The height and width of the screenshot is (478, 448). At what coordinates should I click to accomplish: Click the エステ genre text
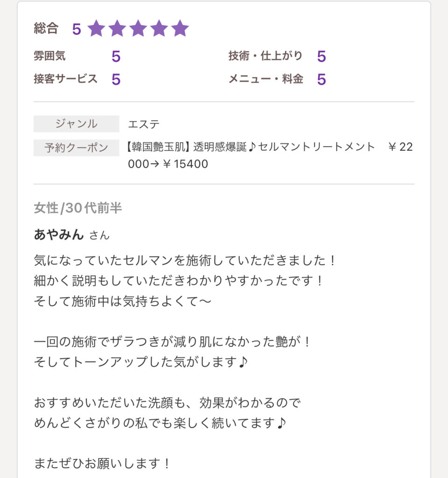(x=144, y=124)
